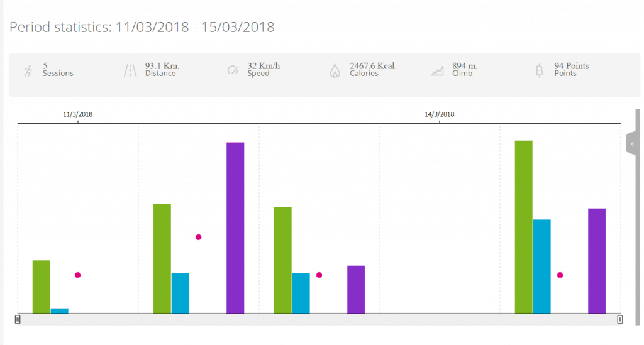This screenshot has width=644, height=345.
Task: Click the 2467.6 Kcal. Calories value
Action: [373, 66]
